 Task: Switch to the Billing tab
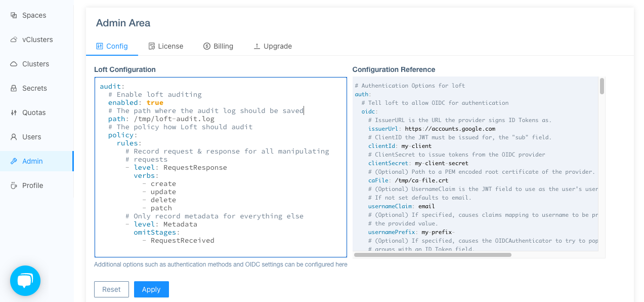(x=219, y=46)
